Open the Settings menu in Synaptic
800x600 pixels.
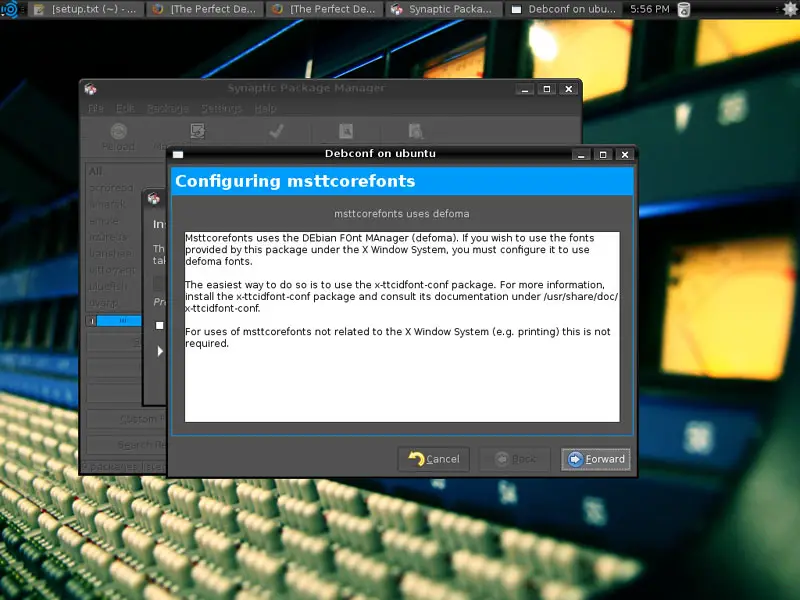pos(221,108)
